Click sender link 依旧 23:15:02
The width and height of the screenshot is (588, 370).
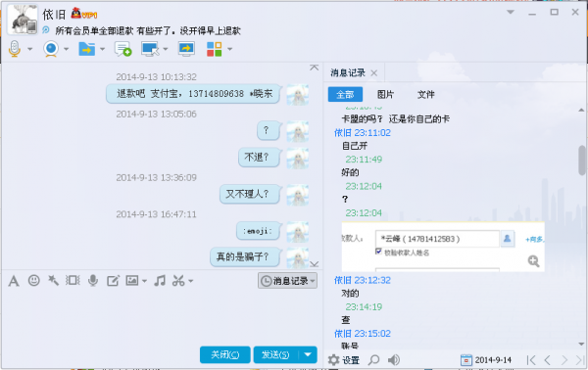(363, 334)
